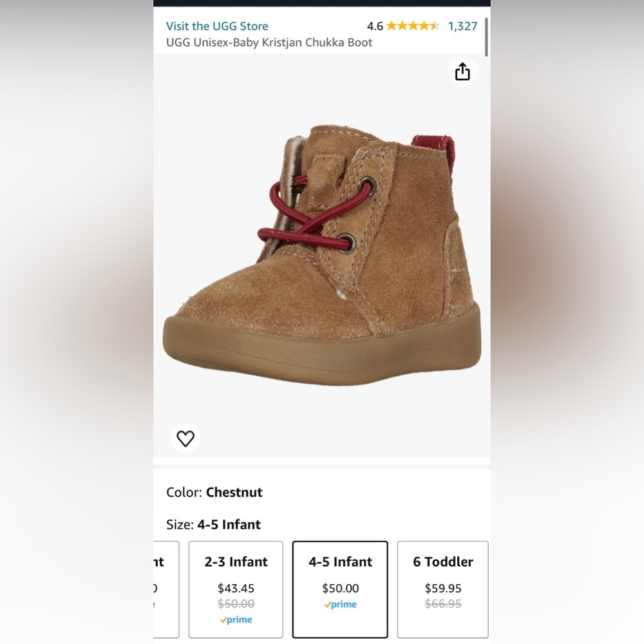644x644 pixels.
Task: Expand the Size: 4-5 Infant selector
Action: pos(213,525)
